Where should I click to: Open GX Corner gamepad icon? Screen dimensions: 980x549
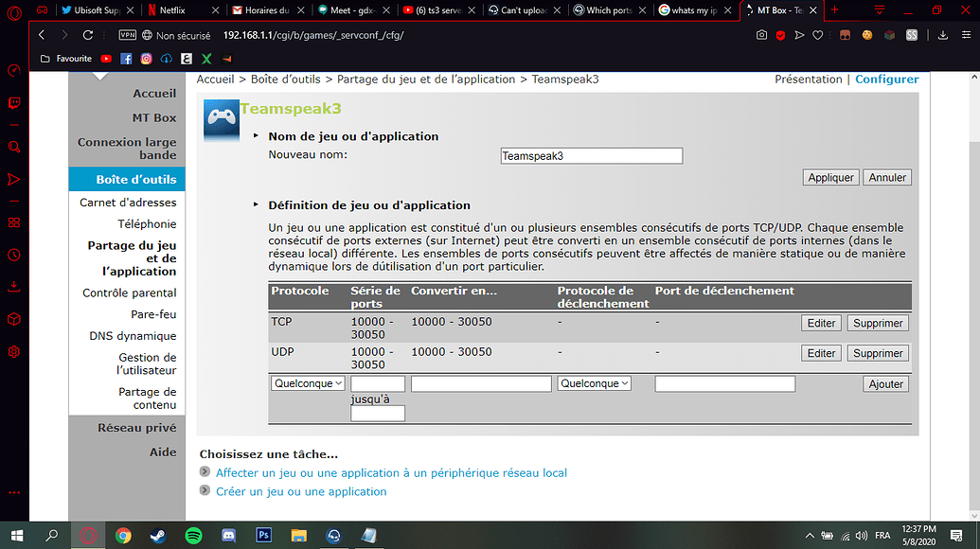point(42,10)
